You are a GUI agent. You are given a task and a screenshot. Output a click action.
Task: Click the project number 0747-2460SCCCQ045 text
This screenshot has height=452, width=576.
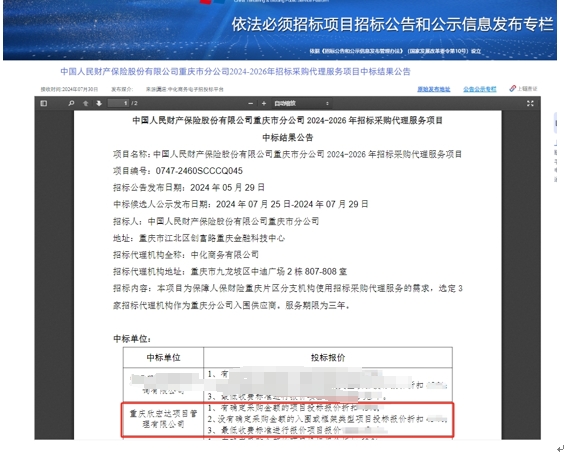pos(199,171)
